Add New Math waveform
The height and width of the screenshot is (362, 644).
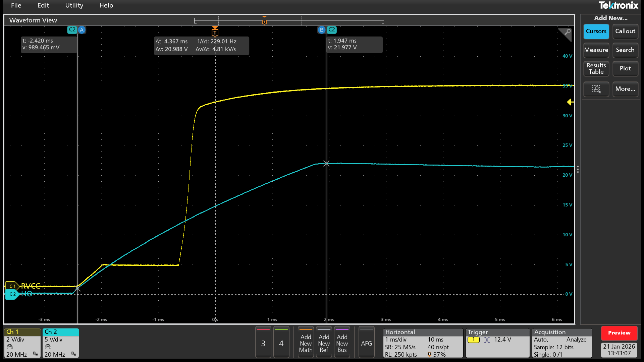coord(306,343)
